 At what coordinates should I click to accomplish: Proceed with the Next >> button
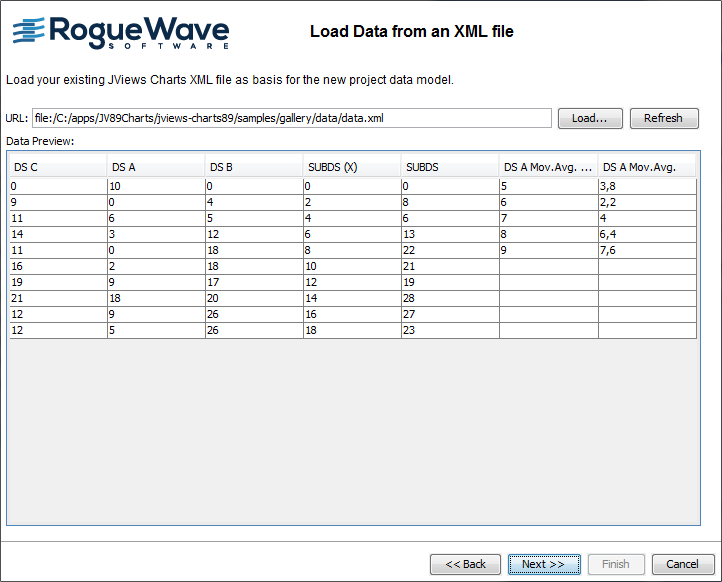[543, 564]
